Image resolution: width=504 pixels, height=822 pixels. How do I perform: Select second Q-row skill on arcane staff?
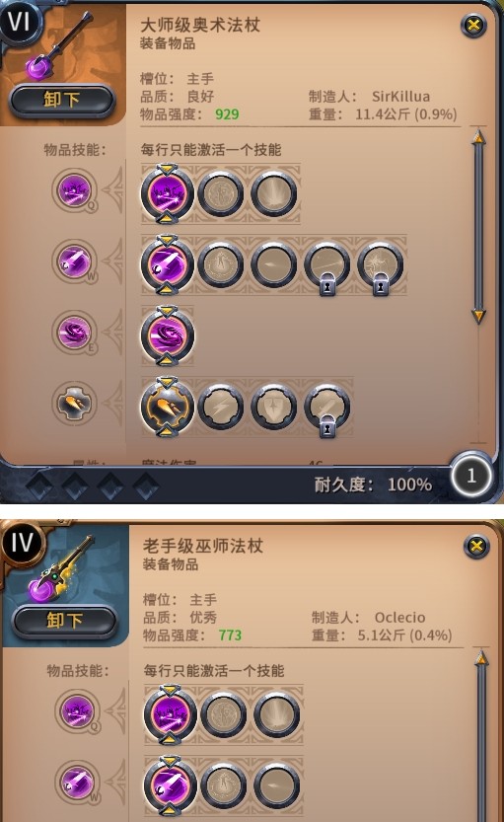click(x=221, y=194)
